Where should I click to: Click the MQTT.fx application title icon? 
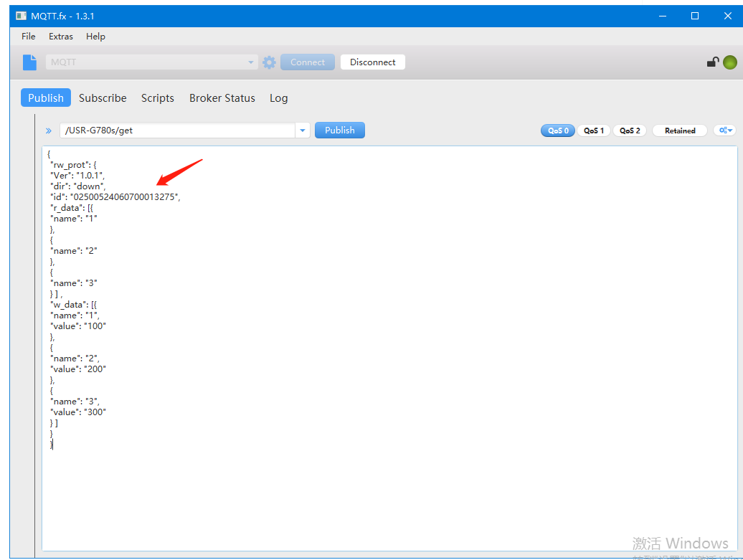(x=22, y=16)
